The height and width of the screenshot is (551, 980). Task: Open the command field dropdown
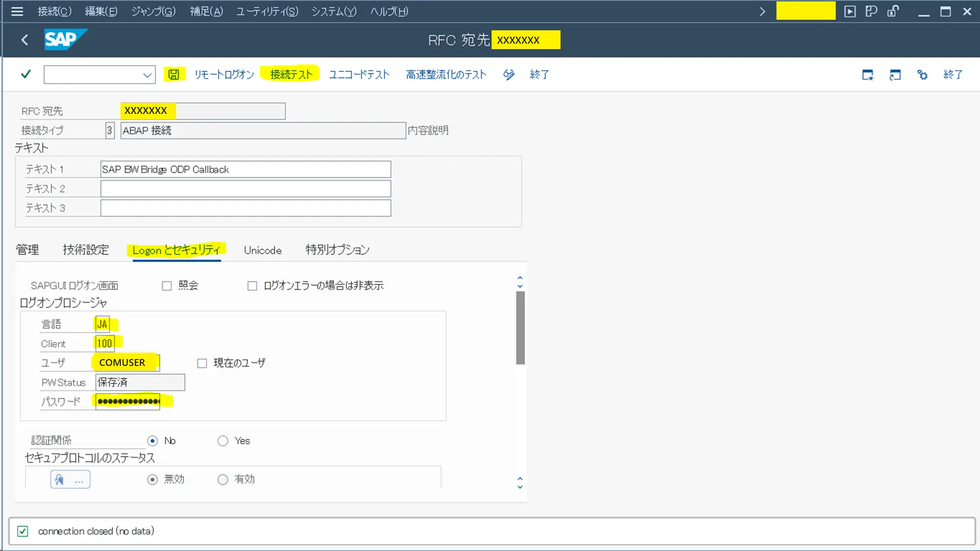pyautogui.click(x=147, y=75)
